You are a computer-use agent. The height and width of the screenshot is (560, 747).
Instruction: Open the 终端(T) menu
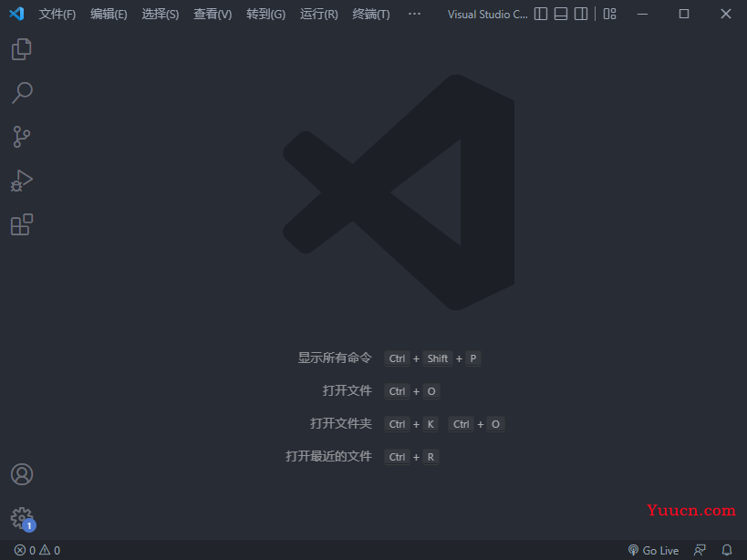pyautogui.click(x=371, y=15)
